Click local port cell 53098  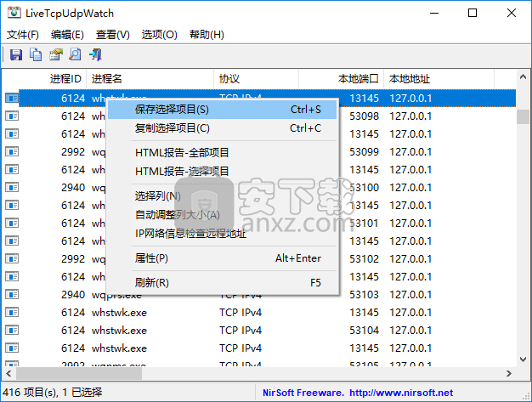tap(364, 116)
